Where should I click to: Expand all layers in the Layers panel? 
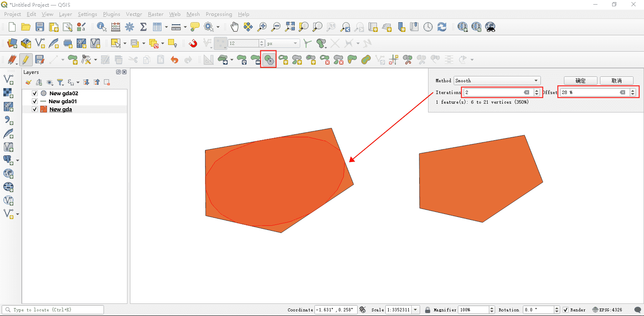86,82
